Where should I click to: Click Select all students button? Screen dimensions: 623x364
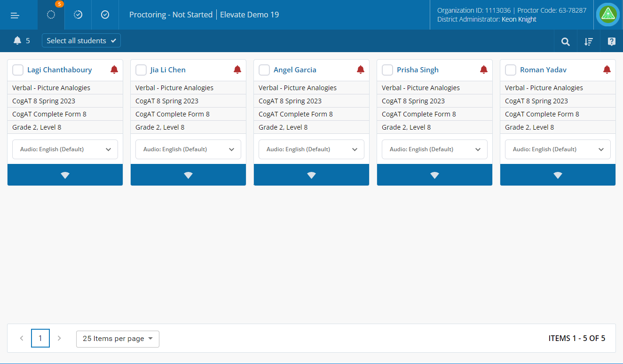point(81,41)
